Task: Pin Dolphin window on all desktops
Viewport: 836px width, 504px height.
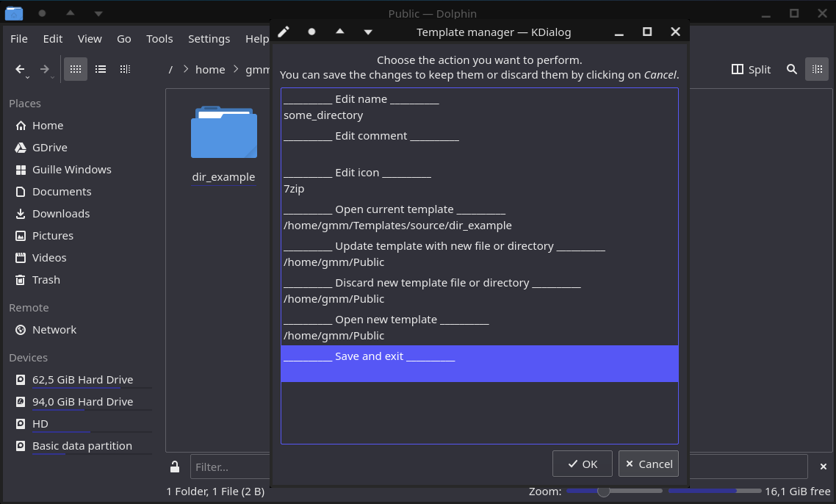Action: click(x=42, y=13)
